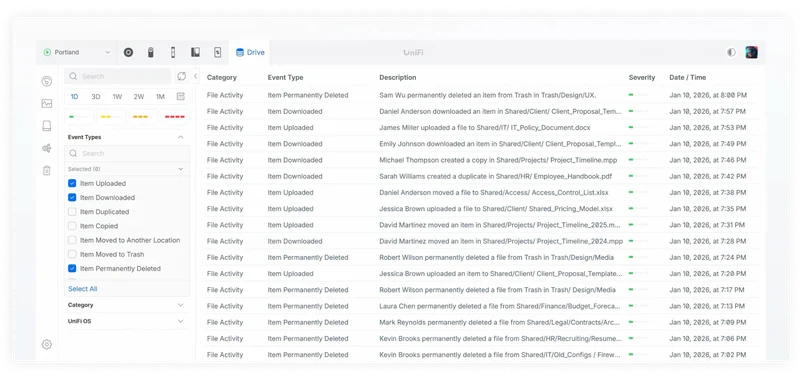The width and height of the screenshot is (800, 373).
Task: Select the 2W time range
Action: click(139, 96)
